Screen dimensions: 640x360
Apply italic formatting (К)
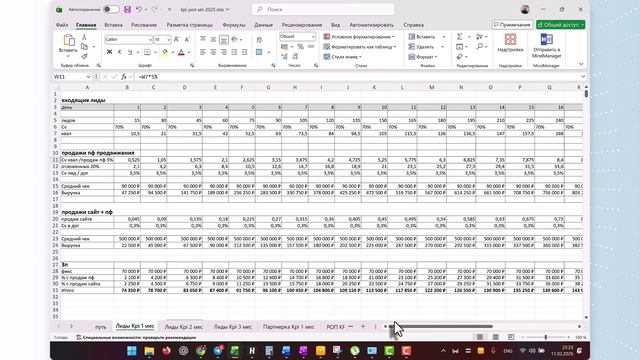pyautogui.click(x=120, y=52)
